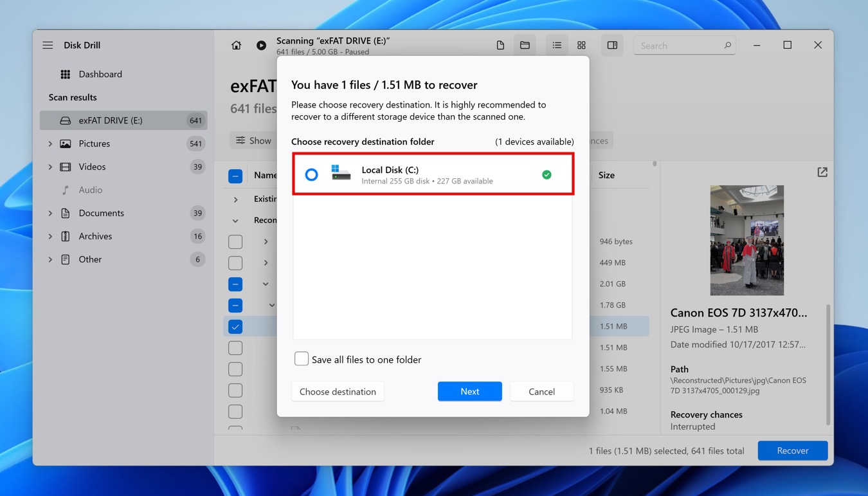Open the Show filter button
Viewport: 868px width, 496px height.
(253, 141)
